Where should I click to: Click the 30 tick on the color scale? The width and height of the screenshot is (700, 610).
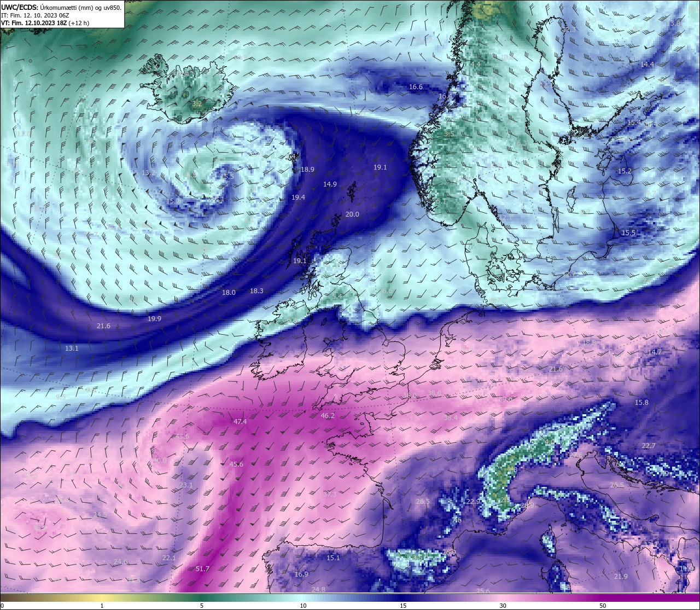coord(503,606)
